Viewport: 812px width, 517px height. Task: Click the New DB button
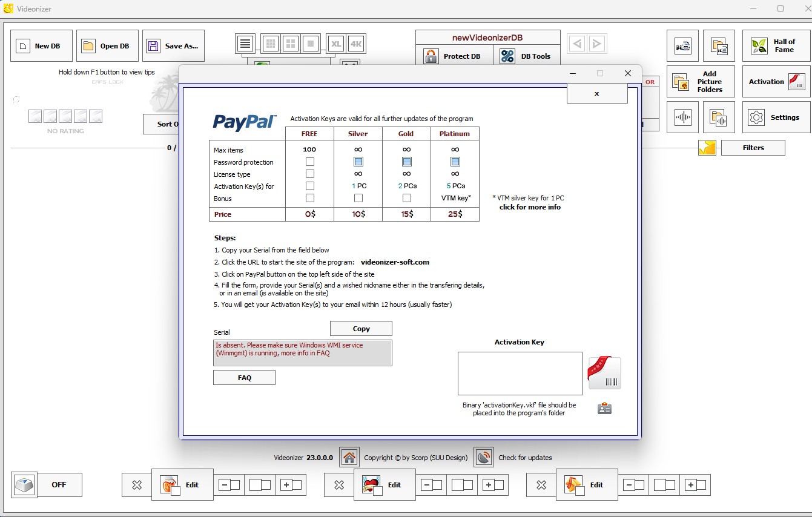41,46
